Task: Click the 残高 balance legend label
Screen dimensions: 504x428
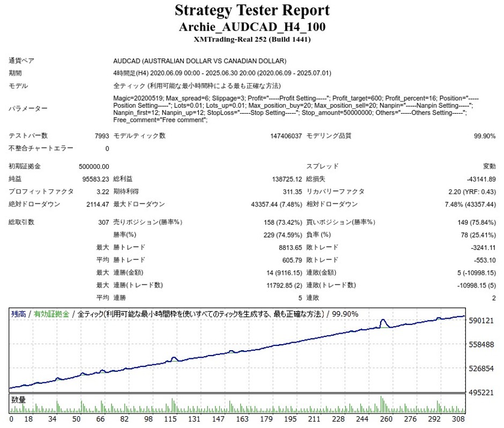Action: coord(18,314)
